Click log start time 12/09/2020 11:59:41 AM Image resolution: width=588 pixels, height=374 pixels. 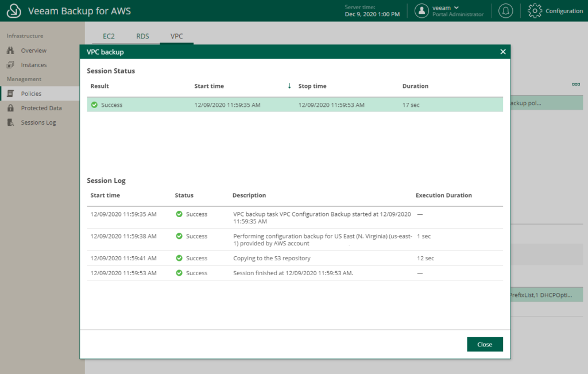point(123,258)
